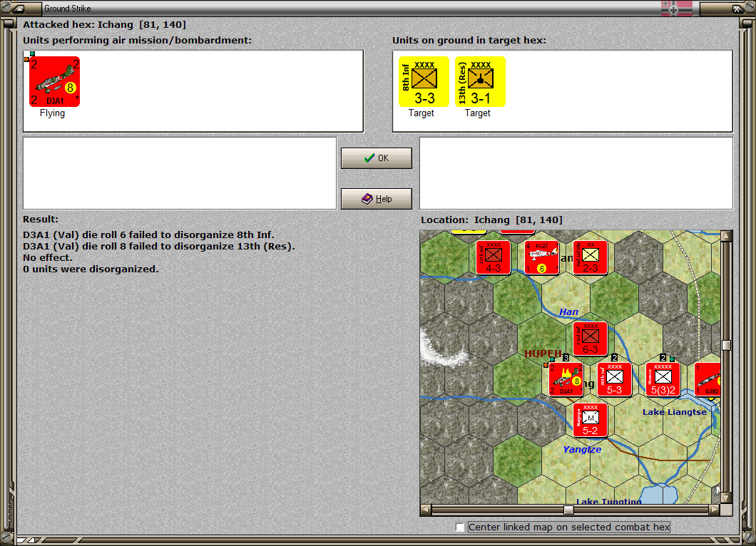
Task: Click 'Units on ground in target hex:' heading
Action: (469, 41)
